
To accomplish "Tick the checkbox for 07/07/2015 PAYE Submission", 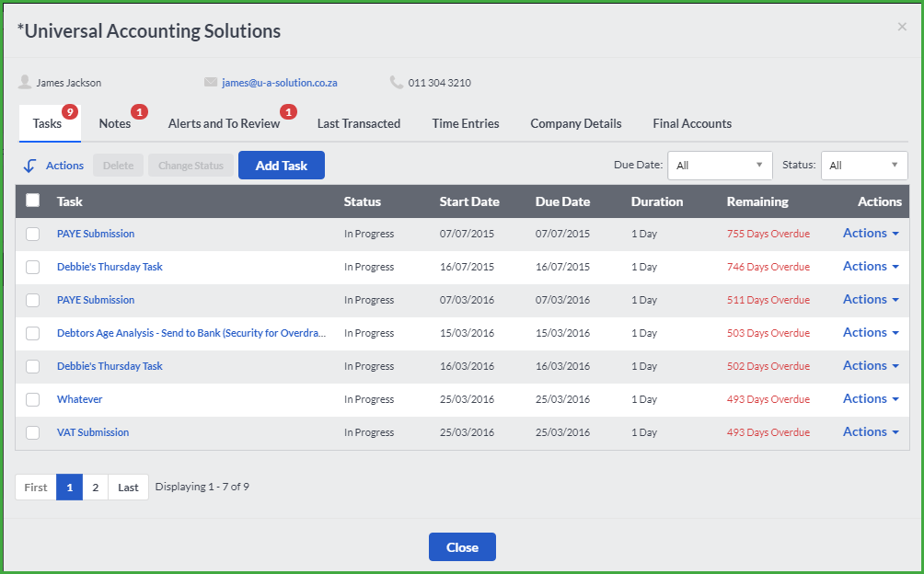I will (x=33, y=234).
